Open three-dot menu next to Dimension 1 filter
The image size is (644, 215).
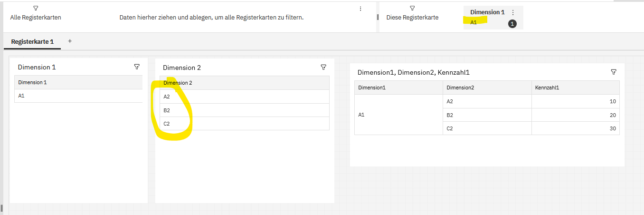click(x=513, y=12)
